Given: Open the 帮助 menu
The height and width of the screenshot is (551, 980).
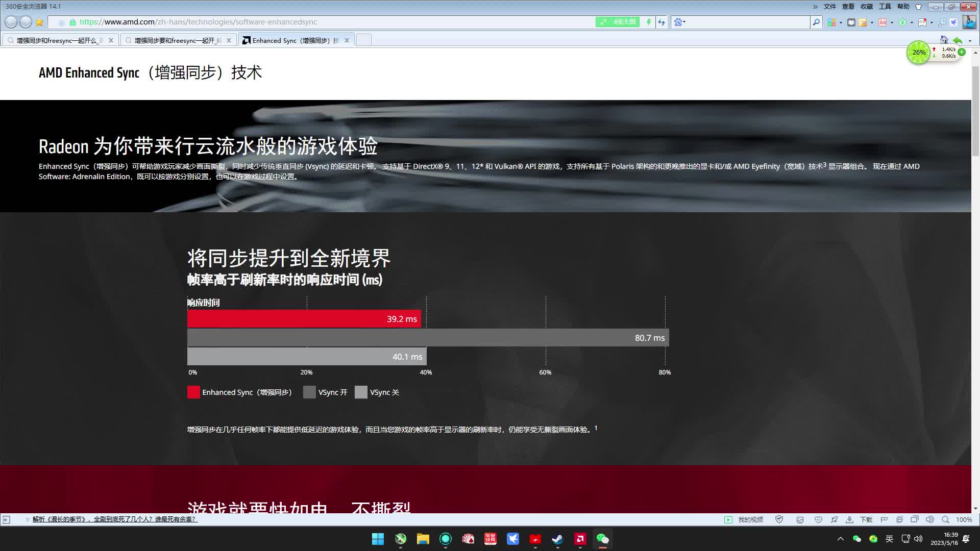Looking at the screenshot, I should 903,7.
